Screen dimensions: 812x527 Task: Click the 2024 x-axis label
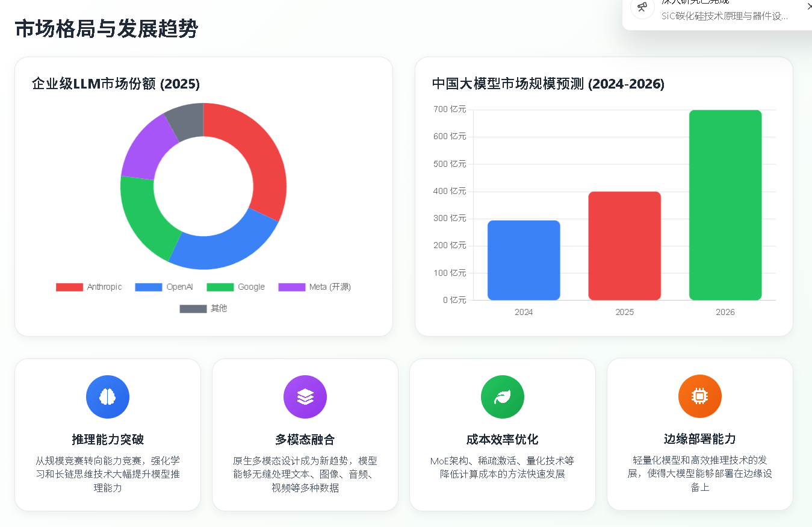coord(524,312)
